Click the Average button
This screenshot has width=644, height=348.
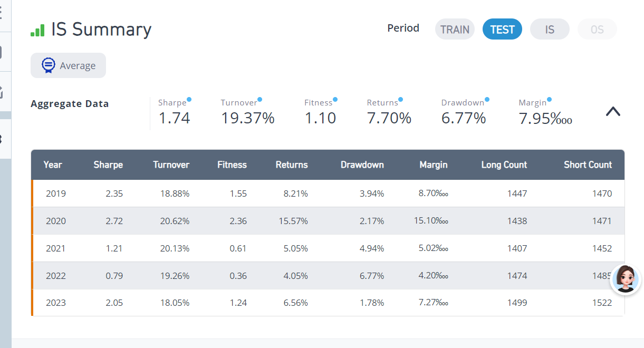click(68, 65)
